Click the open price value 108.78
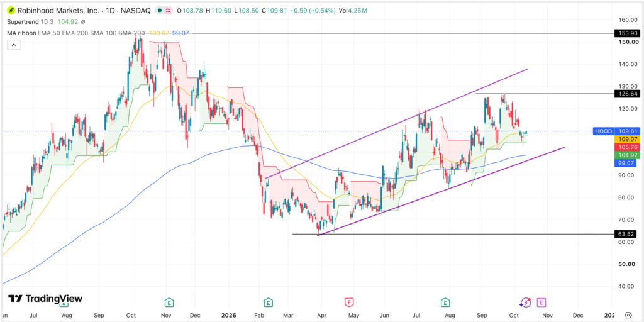The width and height of the screenshot is (644, 322). (192, 11)
